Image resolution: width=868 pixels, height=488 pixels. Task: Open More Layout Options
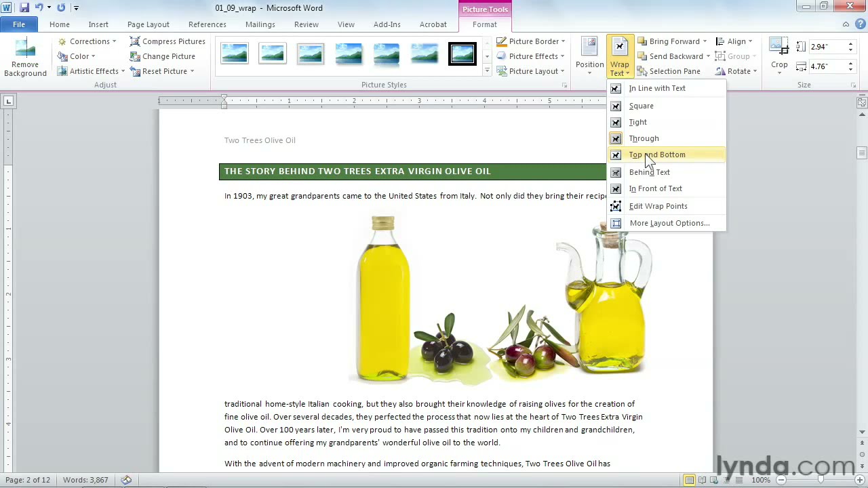point(666,223)
